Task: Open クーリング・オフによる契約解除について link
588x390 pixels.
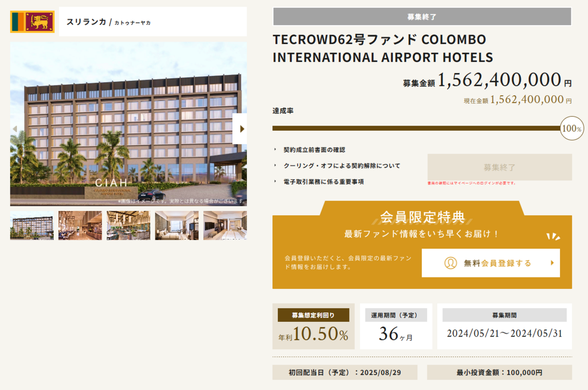Action: click(342, 166)
